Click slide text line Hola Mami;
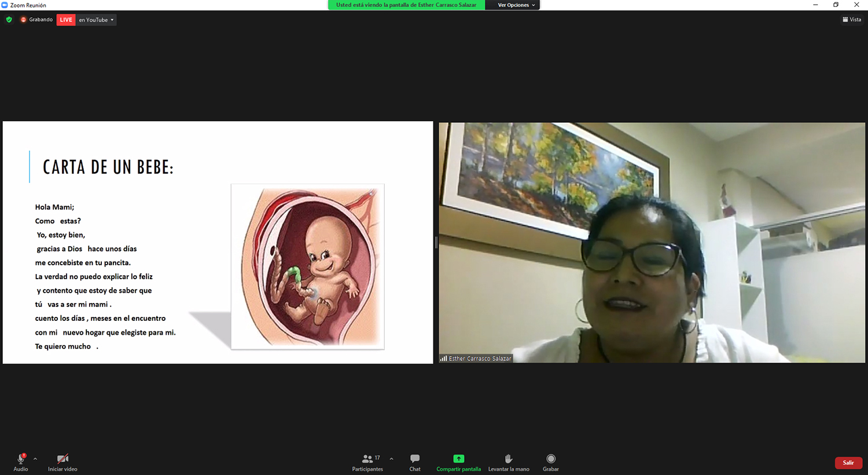This screenshot has width=868, height=475. tap(54, 207)
